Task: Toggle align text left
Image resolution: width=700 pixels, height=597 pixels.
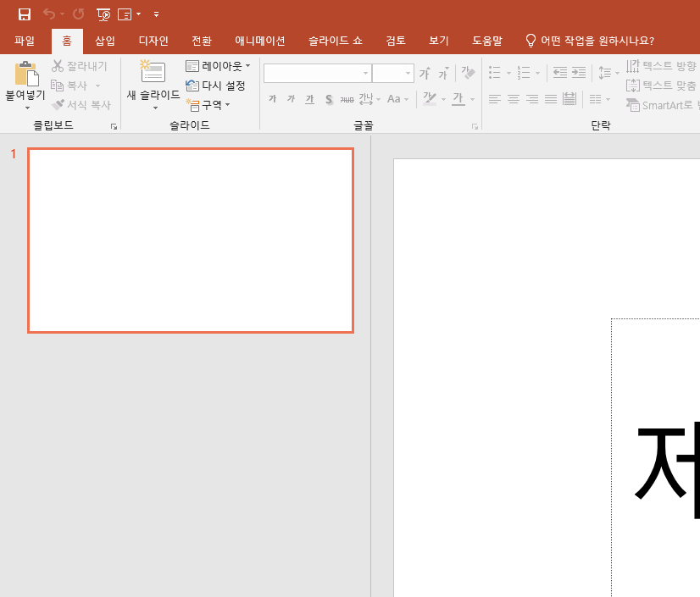Action: (495, 98)
